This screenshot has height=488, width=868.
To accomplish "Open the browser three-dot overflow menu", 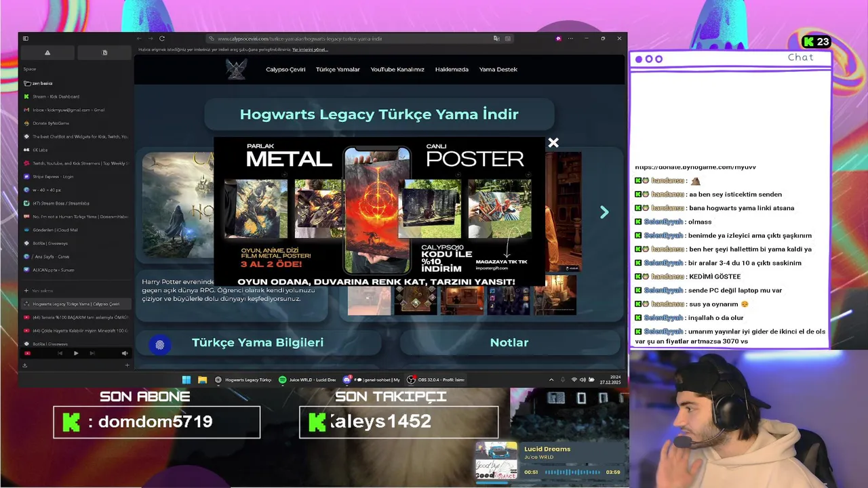I will tap(570, 39).
